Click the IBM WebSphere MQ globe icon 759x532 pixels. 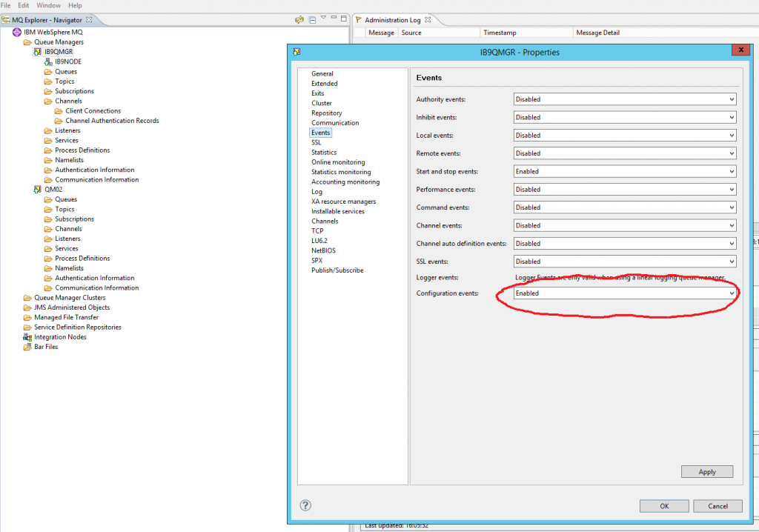(17, 32)
